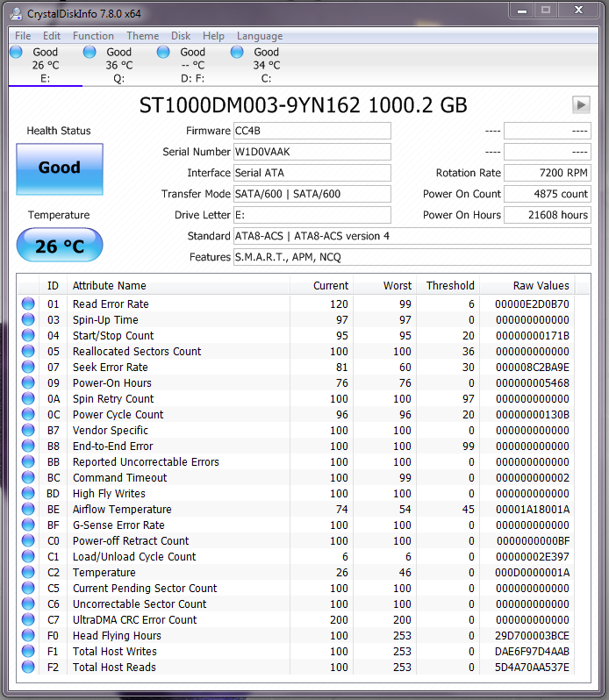Click the 26 °C temperature button

(60, 245)
